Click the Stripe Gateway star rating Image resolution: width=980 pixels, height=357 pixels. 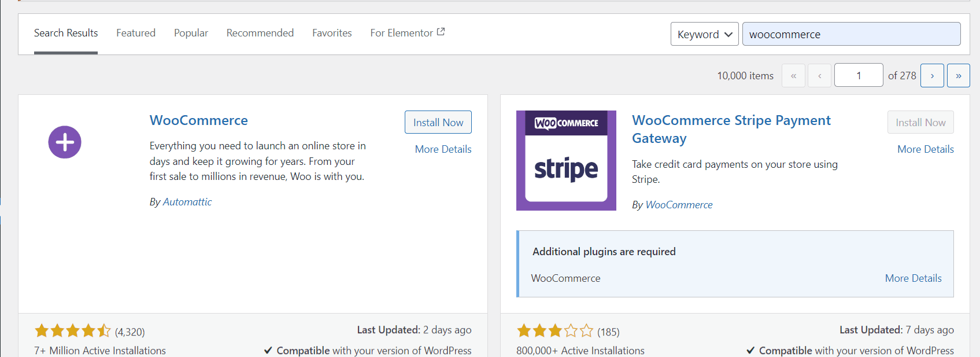tap(555, 331)
